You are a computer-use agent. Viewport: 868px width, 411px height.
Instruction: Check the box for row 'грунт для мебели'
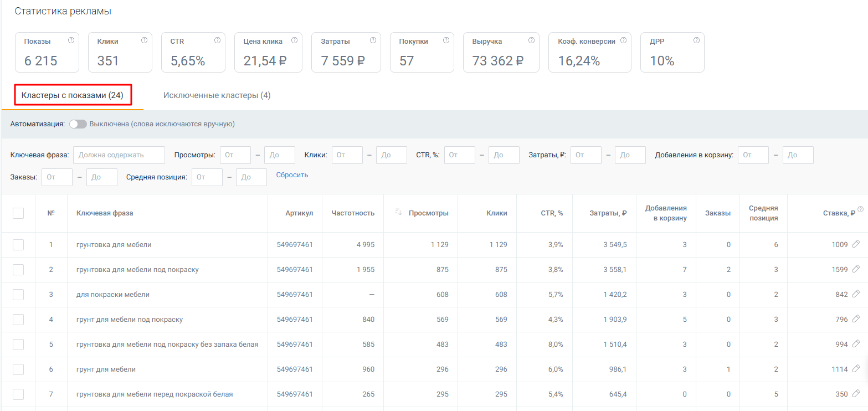coord(18,369)
